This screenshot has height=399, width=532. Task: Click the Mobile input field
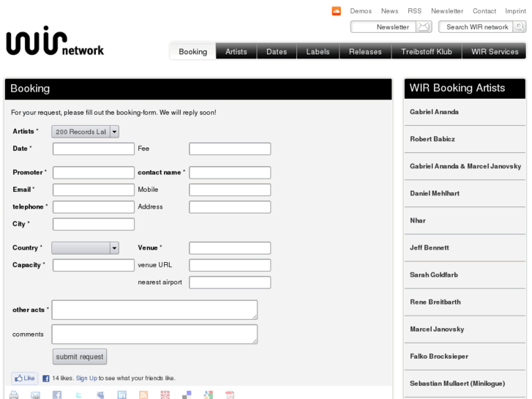point(230,190)
